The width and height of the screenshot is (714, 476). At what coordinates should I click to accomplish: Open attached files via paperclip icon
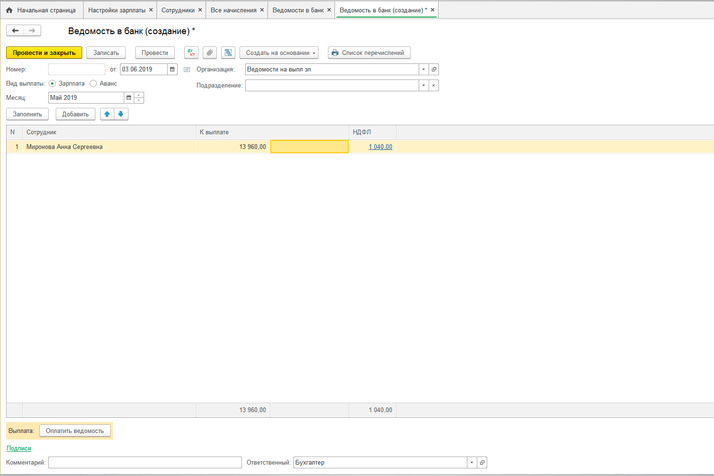pyautogui.click(x=210, y=53)
